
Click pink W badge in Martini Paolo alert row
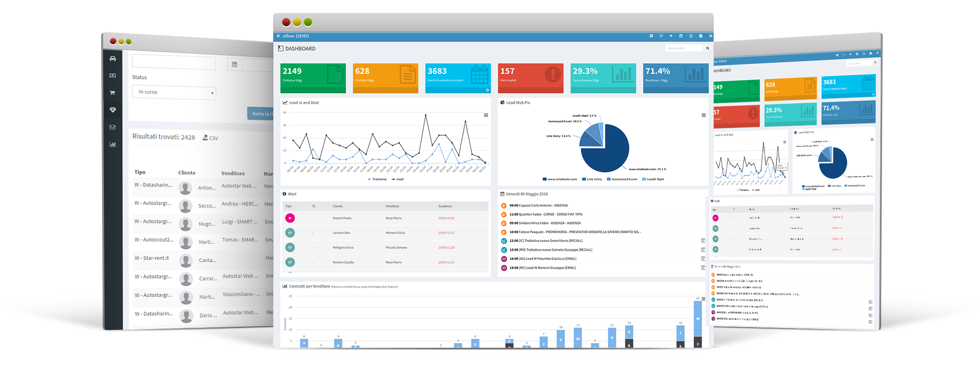pyautogui.click(x=290, y=218)
